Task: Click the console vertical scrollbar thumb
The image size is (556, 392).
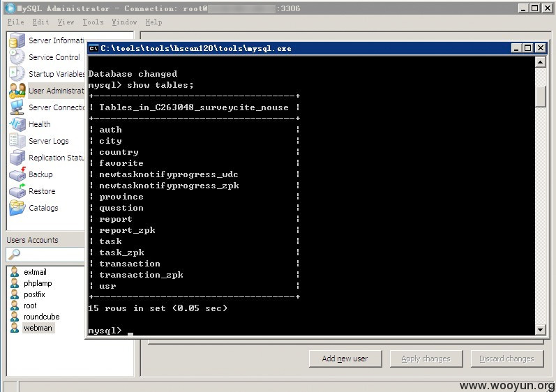Action: (540, 96)
